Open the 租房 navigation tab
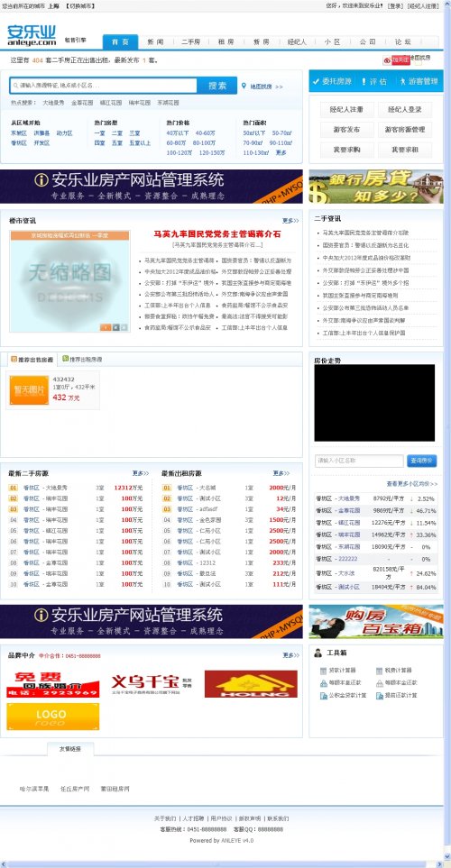Image resolution: width=451 pixels, height=868 pixels. tap(226, 42)
